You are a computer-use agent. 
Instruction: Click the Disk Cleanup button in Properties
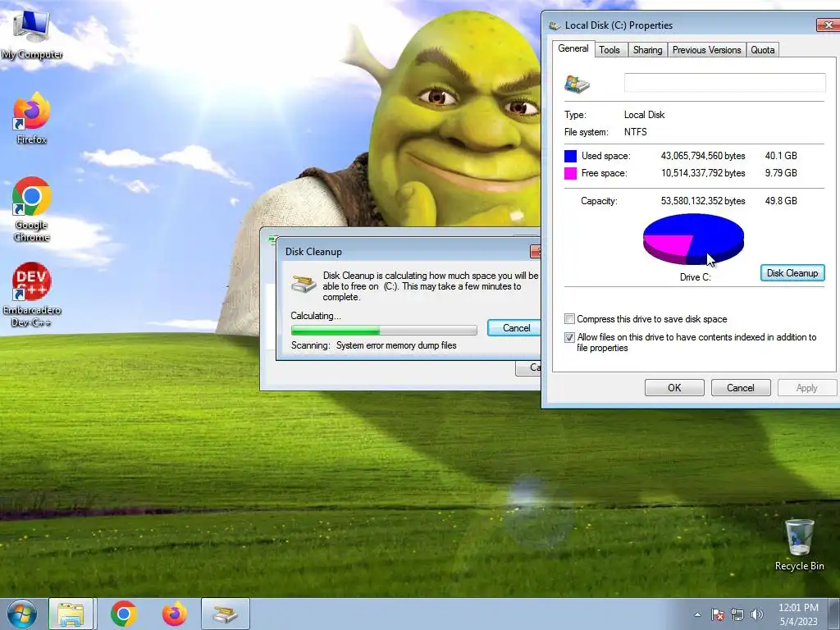point(792,272)
